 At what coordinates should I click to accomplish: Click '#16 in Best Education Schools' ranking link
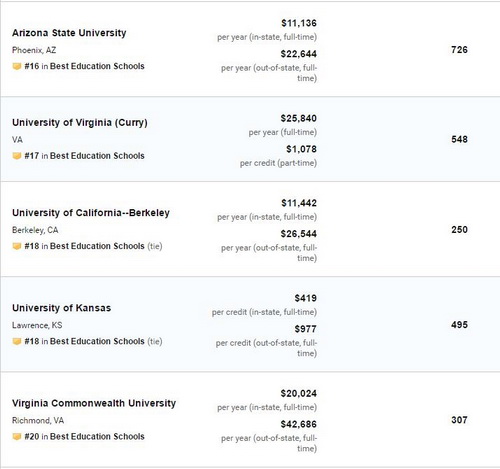tap(84, 66)
